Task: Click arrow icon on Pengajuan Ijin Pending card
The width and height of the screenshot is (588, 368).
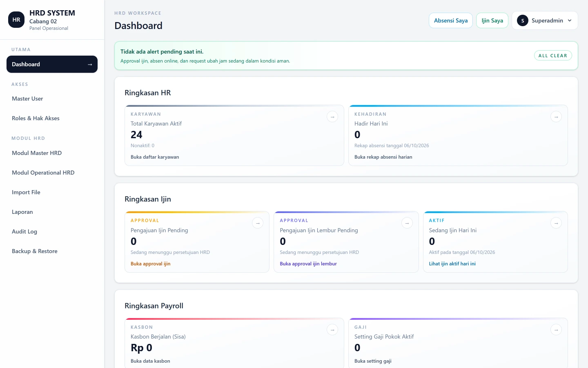Action: [x=258, y=223]
